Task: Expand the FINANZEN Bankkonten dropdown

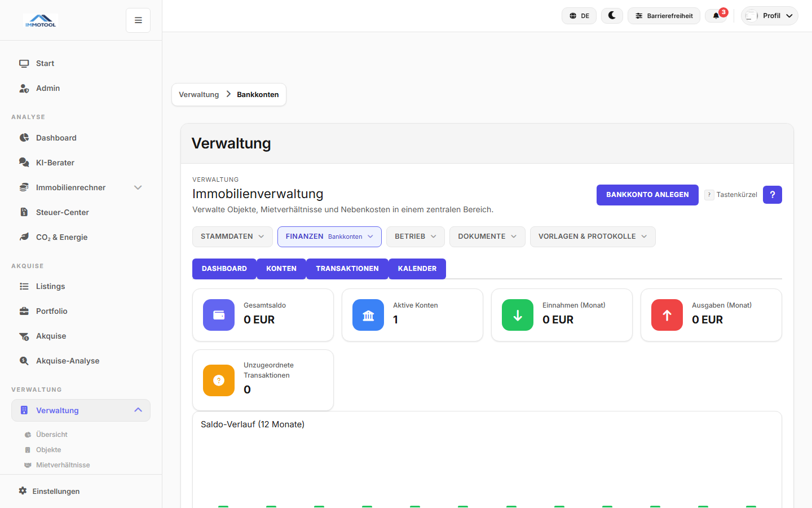Action: 329,237
